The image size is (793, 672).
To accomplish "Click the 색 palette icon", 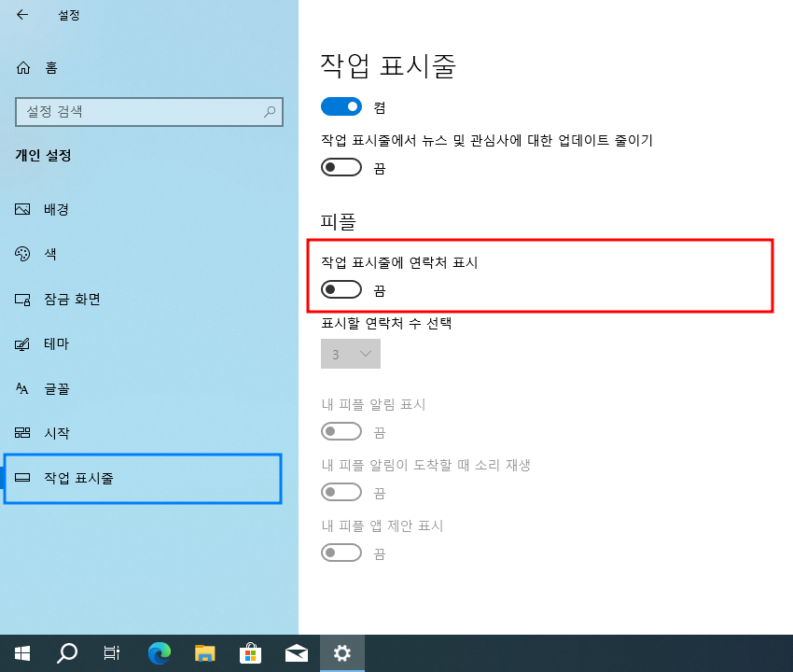I will point(22,254).
